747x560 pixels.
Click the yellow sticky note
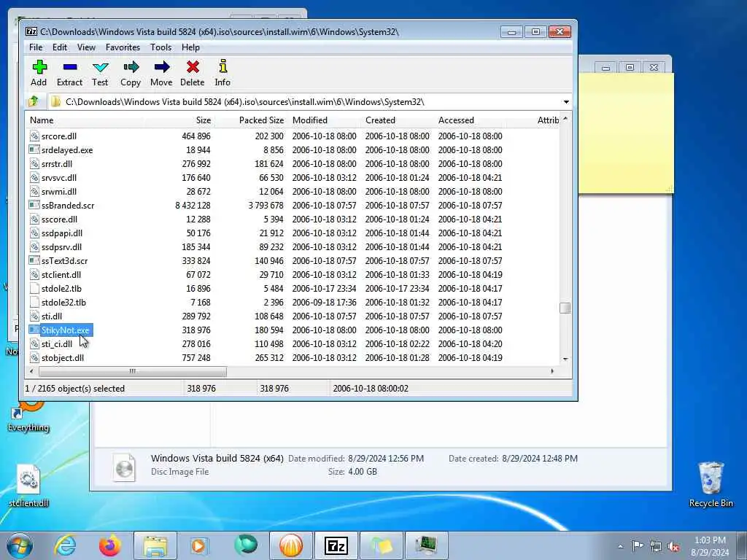(x=626, y=133)
